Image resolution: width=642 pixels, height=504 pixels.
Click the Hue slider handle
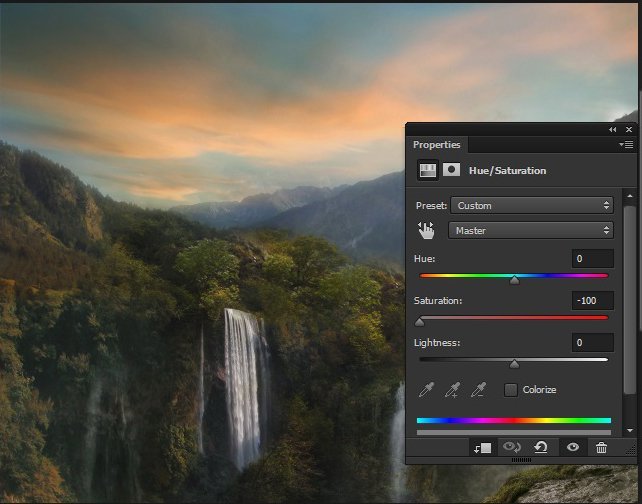(x=514, y=281)
